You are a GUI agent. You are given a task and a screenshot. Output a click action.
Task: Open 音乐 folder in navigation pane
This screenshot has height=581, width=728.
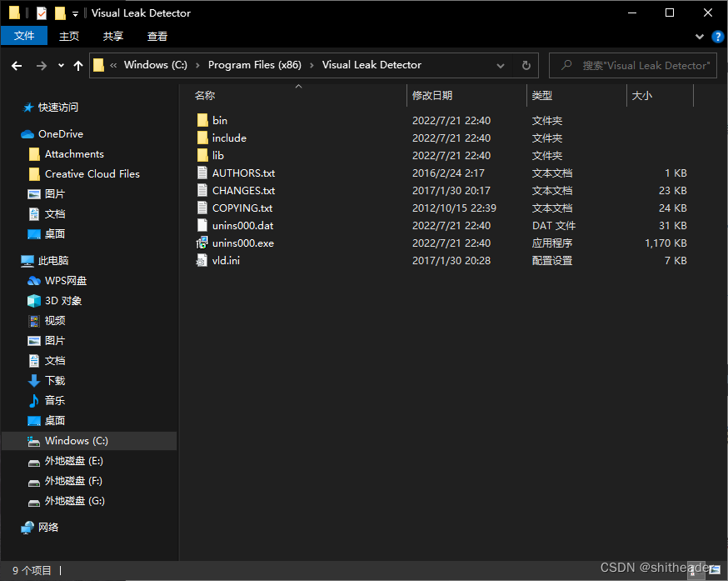pyautogui.click(x=55, y=401)
